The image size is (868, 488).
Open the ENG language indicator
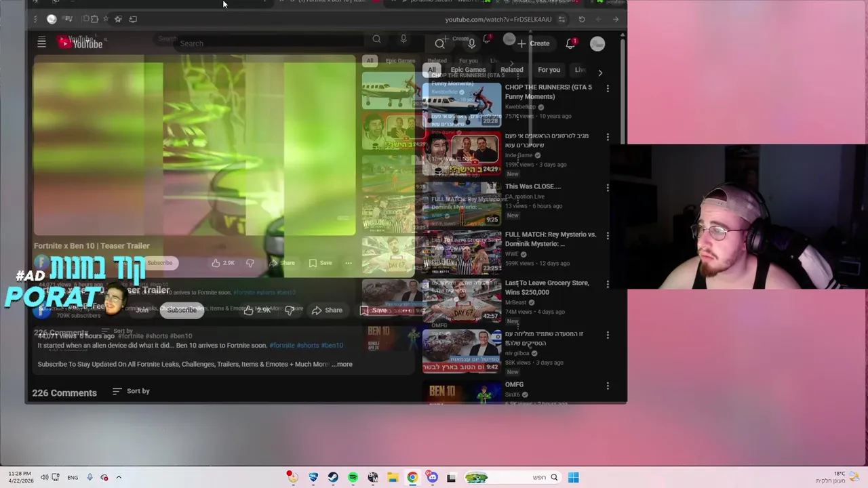click(x=73, y=477)
